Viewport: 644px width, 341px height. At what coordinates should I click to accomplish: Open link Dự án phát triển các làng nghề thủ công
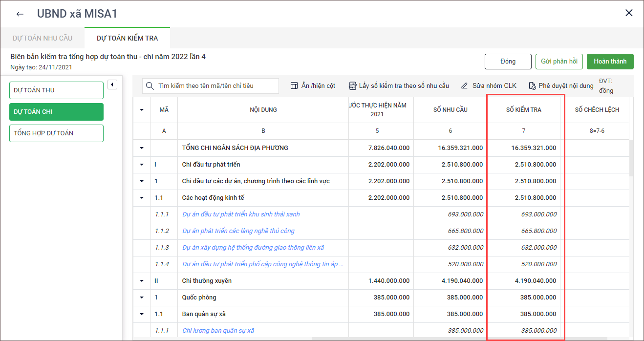tap(238, 231)
